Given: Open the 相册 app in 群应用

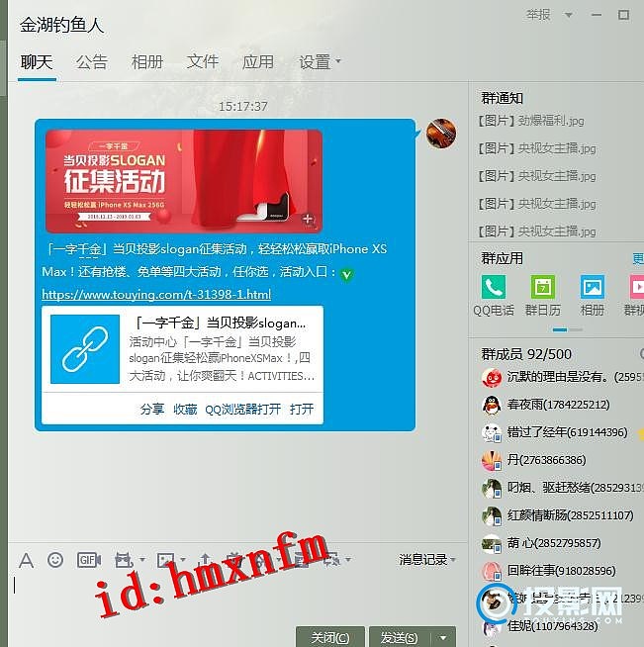Looking at the screenshot, I should tap(593, 286).
